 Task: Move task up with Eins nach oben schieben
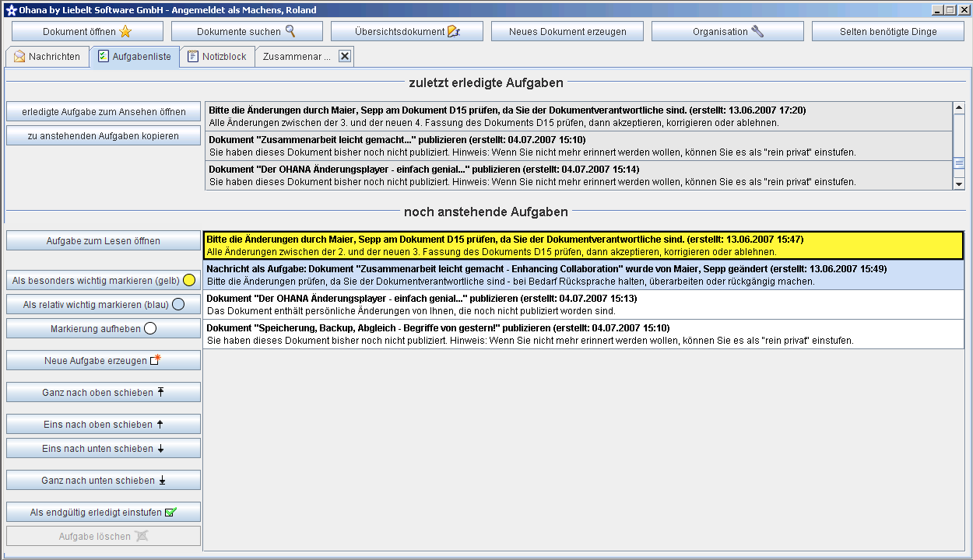[x=104, y=425]
